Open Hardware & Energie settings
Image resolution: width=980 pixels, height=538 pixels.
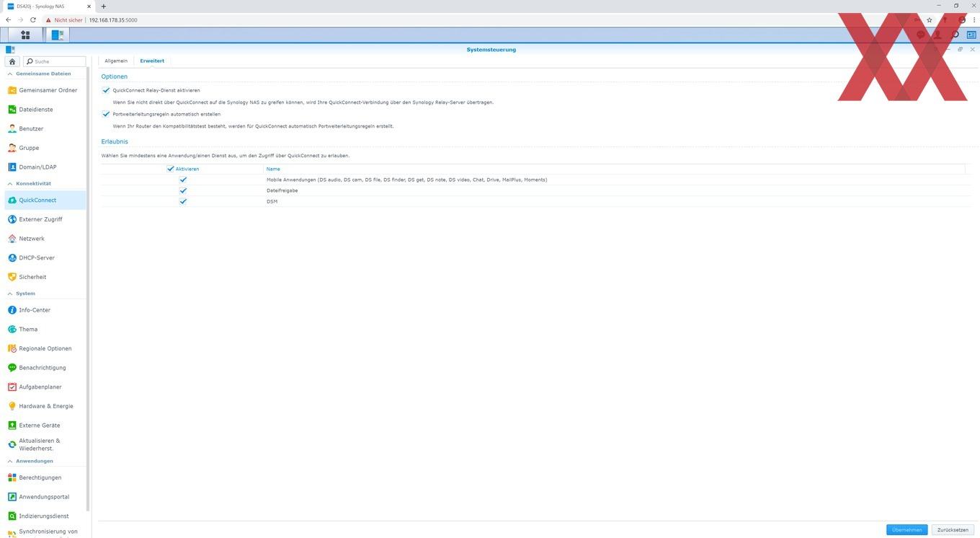[x=45, y=406]
